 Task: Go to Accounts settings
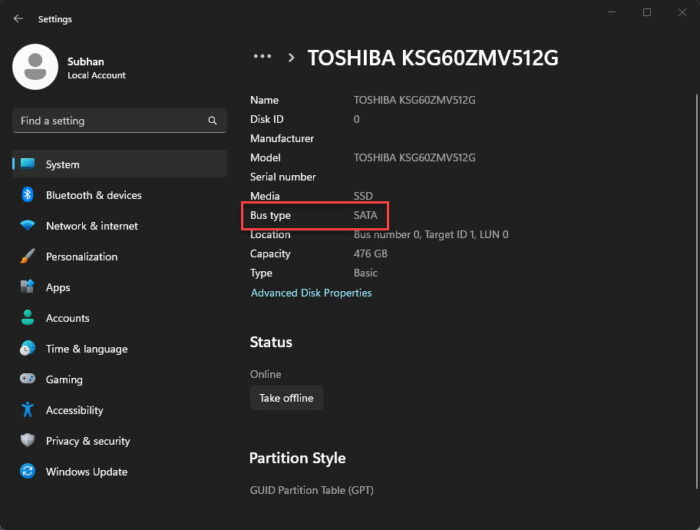coord(120,318)
